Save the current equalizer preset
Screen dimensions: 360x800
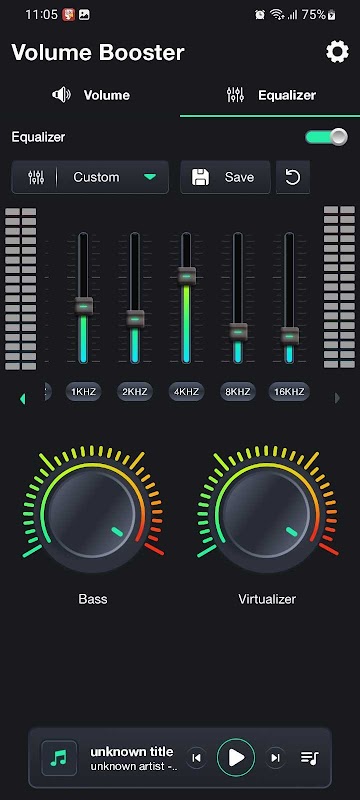pyautogui.click(x=225, y=177)
